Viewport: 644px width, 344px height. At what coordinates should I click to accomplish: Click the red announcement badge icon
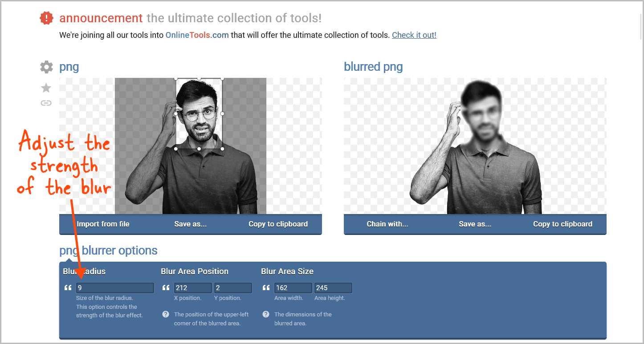[x=46, y=18]
